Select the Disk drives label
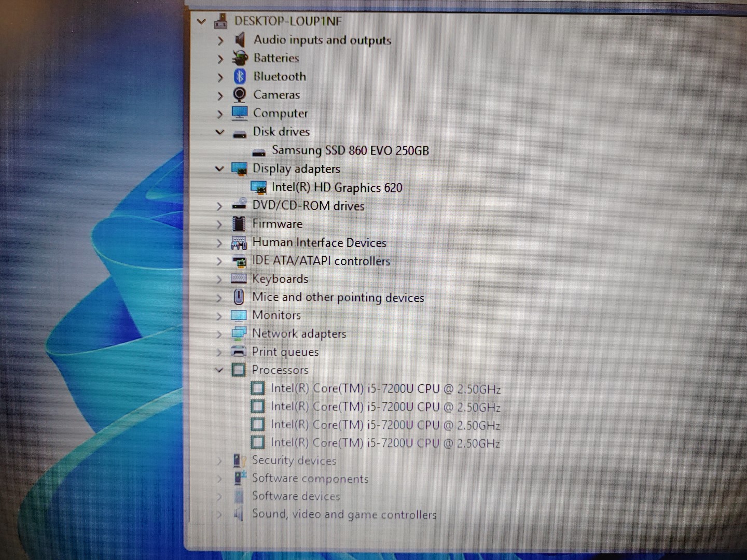The height and width of the screenshot is (560, 747). (281, 132)
